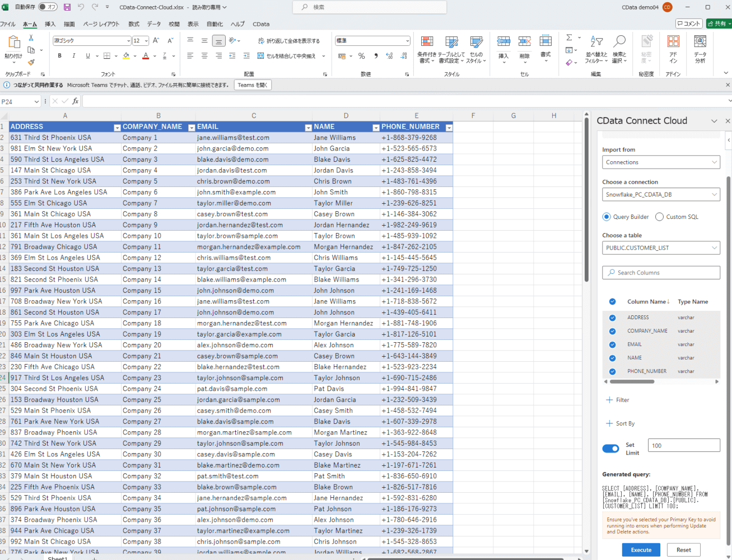Click the Reset button
Image resolution: width=732 pixels, height=560 pixels.
tap(683, 550)
